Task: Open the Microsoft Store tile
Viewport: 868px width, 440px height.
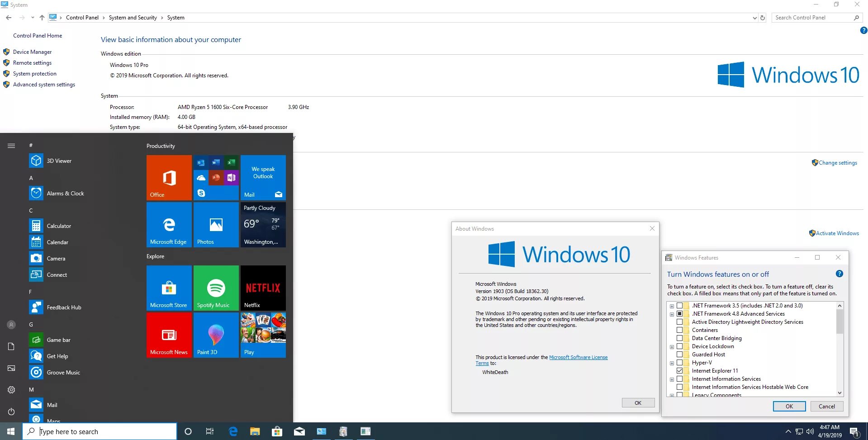Action: (169, 288)
